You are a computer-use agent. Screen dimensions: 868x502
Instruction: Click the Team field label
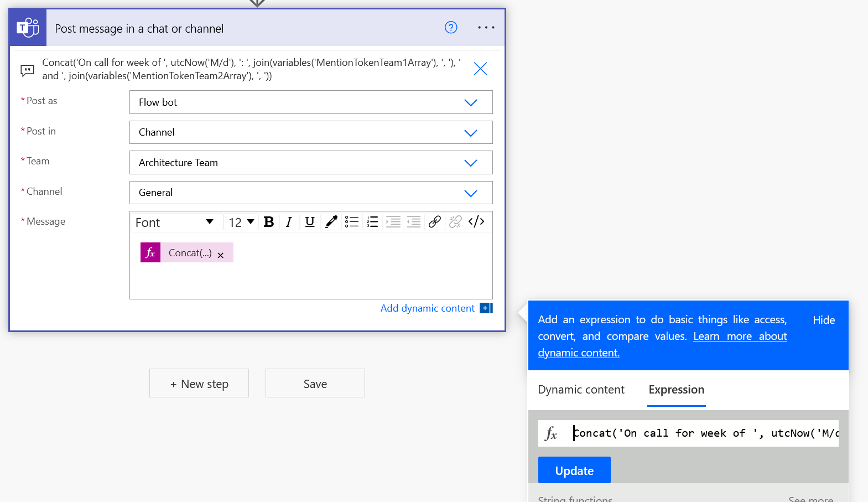[x=38, y=161]
